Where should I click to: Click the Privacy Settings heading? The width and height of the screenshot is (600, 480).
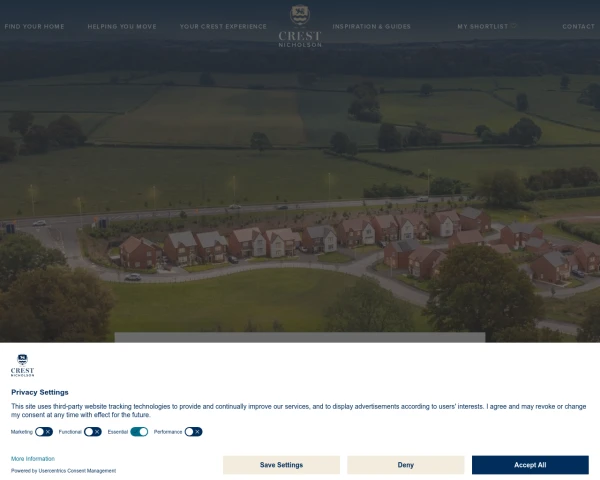40,392
